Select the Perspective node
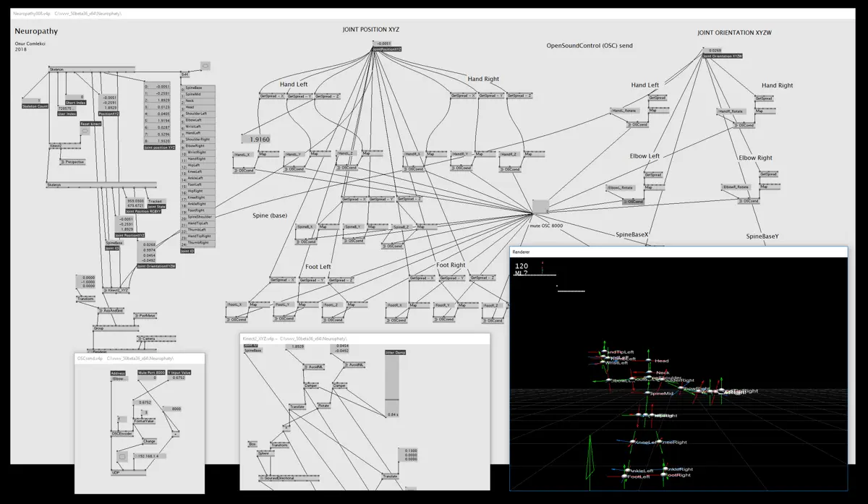Screen dimensions: 868x504 (x=72, y=162)
